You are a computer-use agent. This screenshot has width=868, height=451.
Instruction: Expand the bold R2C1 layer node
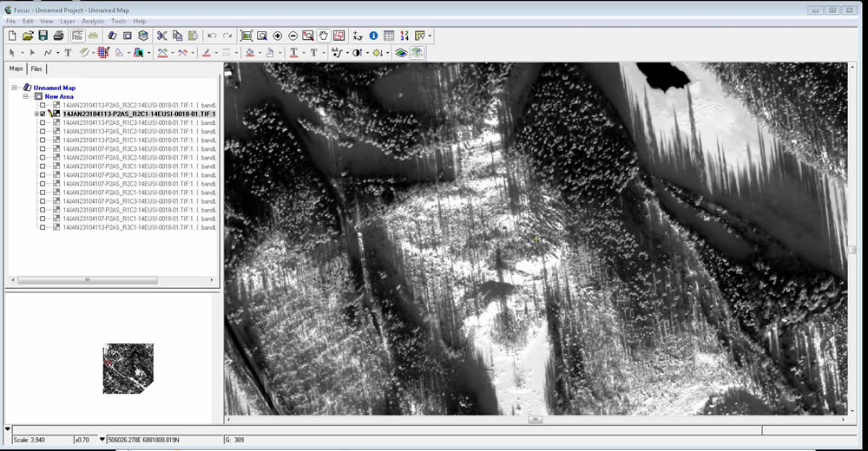[x=36, y=114]
